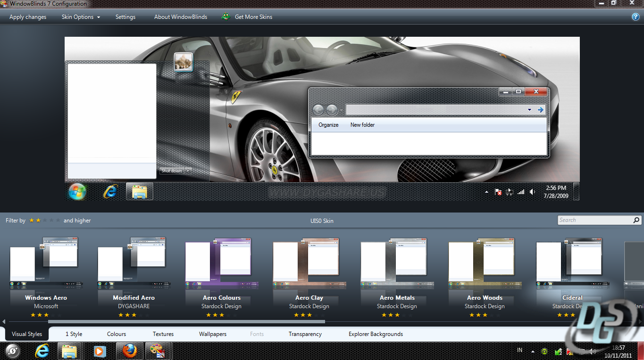Open Windows Explorer from the taskbar

[x=69, y=351]
